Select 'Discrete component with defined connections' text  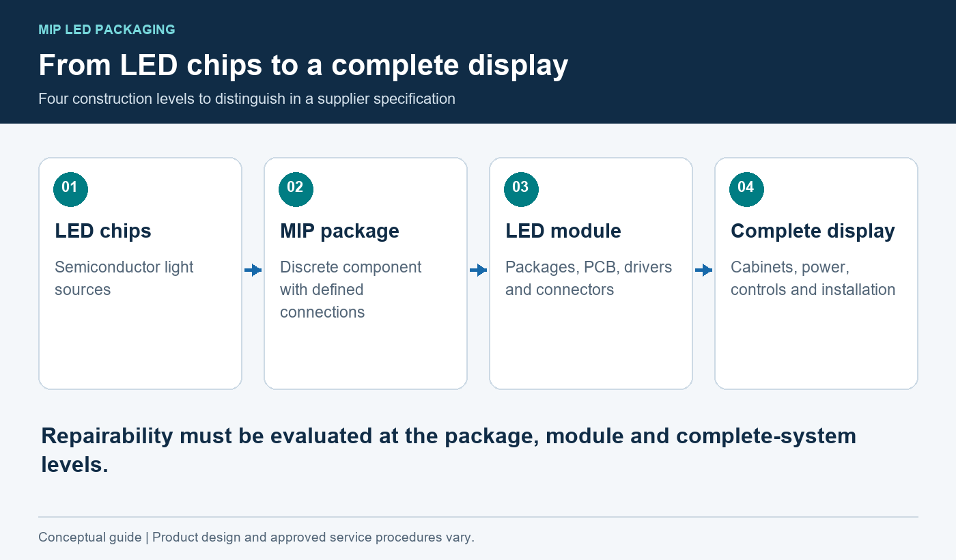tap(351, 290)
